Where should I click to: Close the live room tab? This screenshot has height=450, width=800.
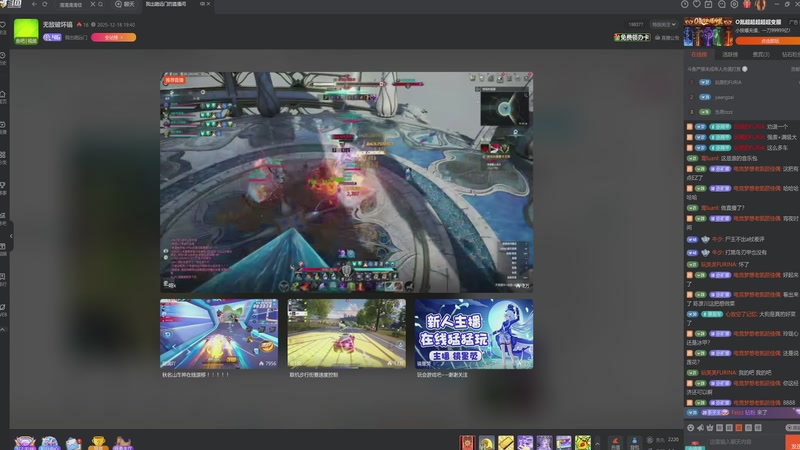coord(208,4)
